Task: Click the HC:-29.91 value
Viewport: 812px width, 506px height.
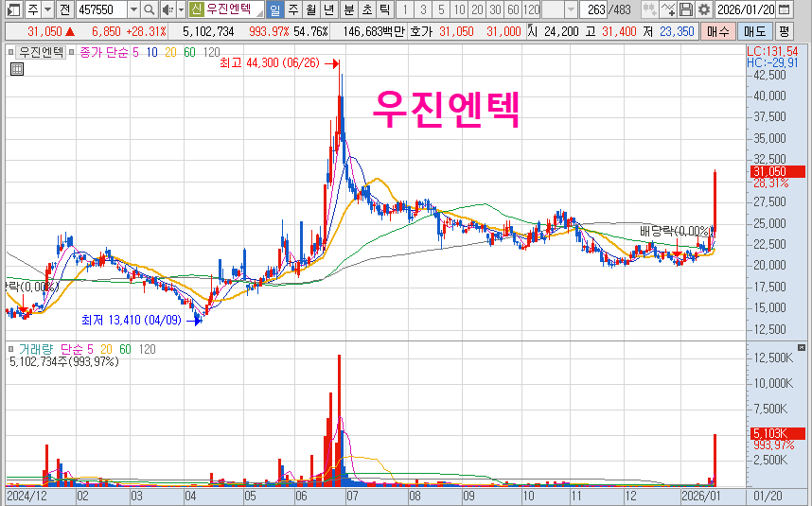Action: click(772, 62)
